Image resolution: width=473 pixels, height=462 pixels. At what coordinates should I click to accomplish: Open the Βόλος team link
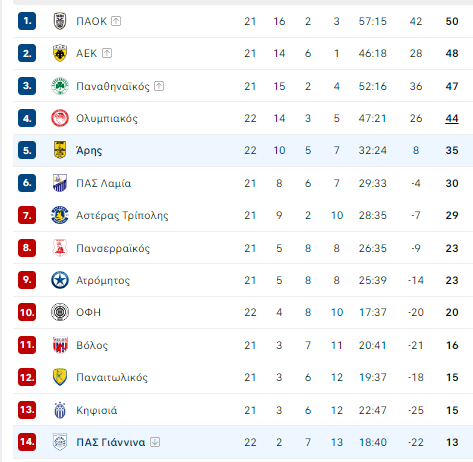[x=92, y=345]
